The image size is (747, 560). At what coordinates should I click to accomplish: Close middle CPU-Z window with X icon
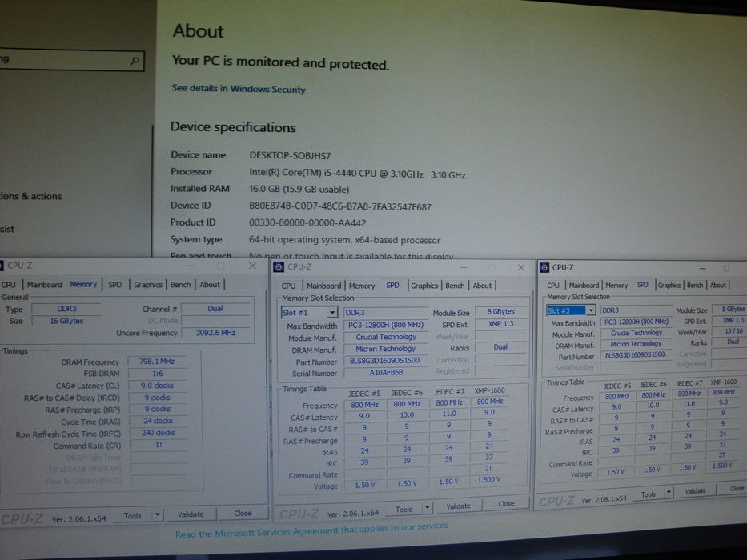520,268
